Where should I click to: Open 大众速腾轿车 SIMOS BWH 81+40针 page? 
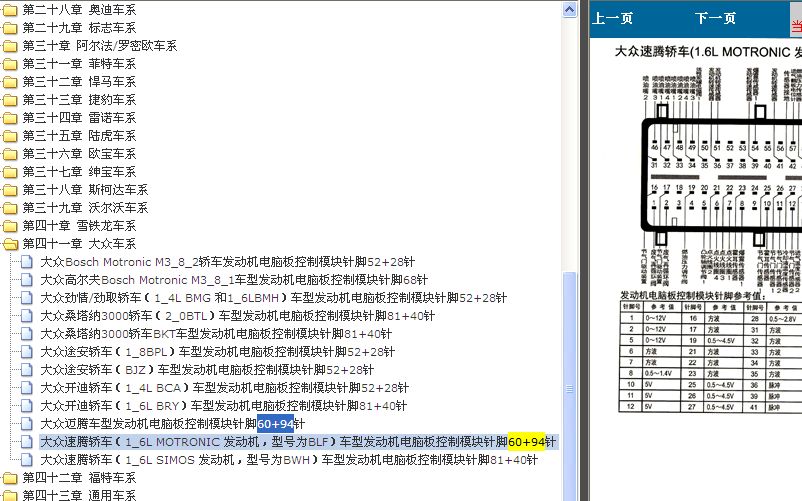tap(289, 460)
